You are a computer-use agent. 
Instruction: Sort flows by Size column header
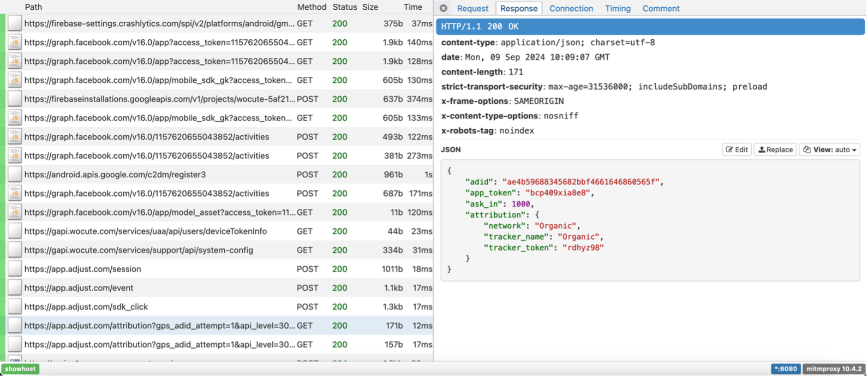(x=370, y=7)
